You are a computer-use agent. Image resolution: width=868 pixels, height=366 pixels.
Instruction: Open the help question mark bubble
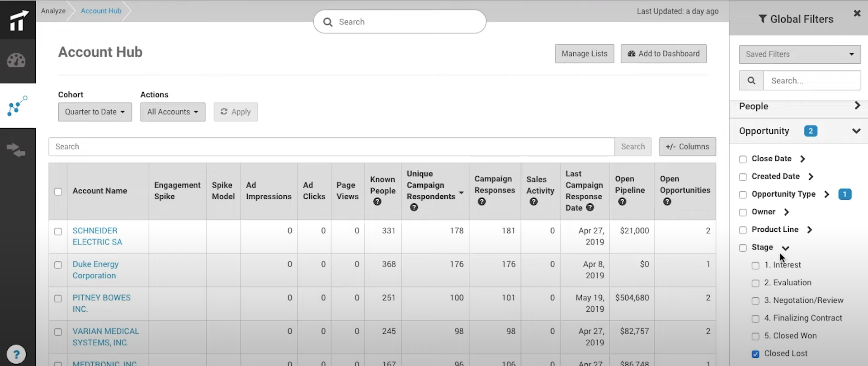pyautogui.click(x=16, y=355)
